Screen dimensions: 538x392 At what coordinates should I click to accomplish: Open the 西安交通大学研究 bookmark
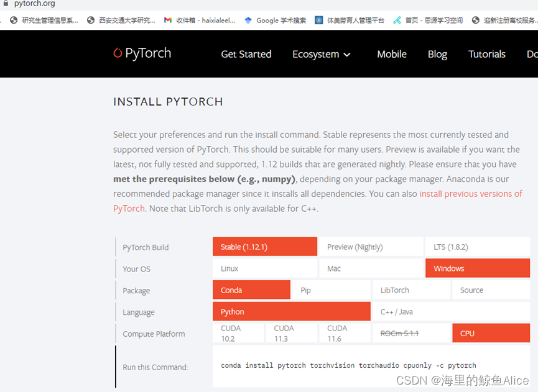(121, 21)
